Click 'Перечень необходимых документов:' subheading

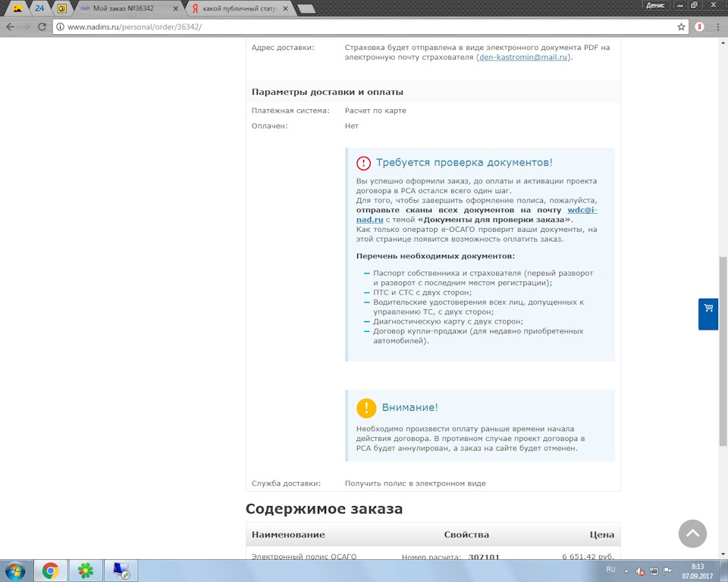click(435, 256)
